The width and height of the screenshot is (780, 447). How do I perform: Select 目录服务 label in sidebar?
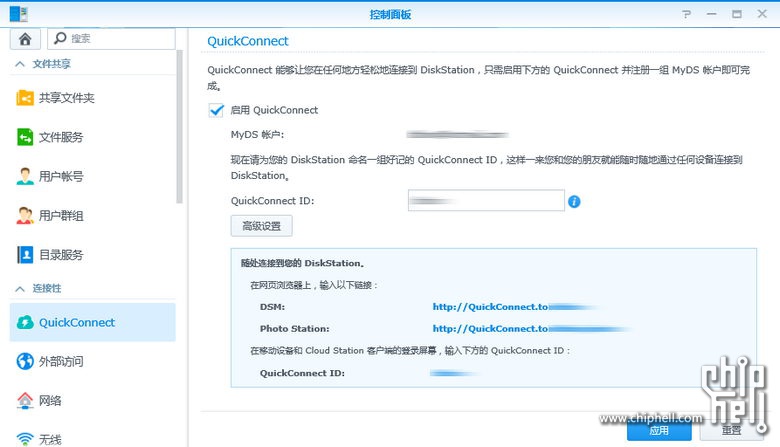point(61,255)
